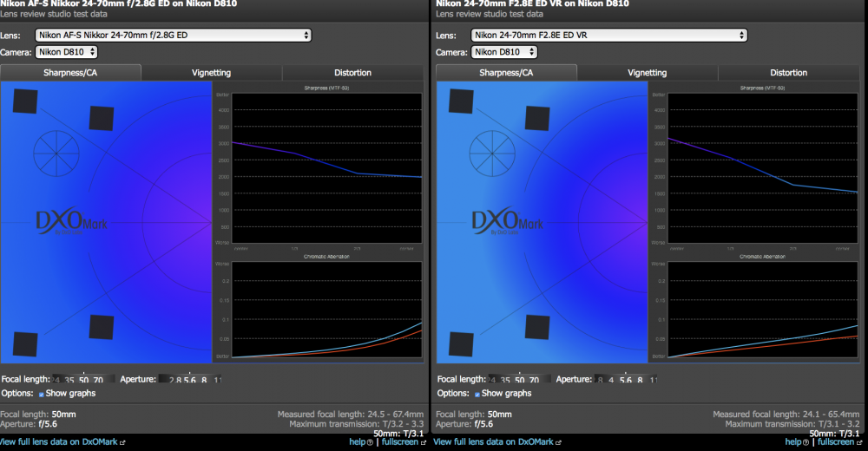
Task: Select Sharpness/CA tab in the right panel
Action: (506, 73)
